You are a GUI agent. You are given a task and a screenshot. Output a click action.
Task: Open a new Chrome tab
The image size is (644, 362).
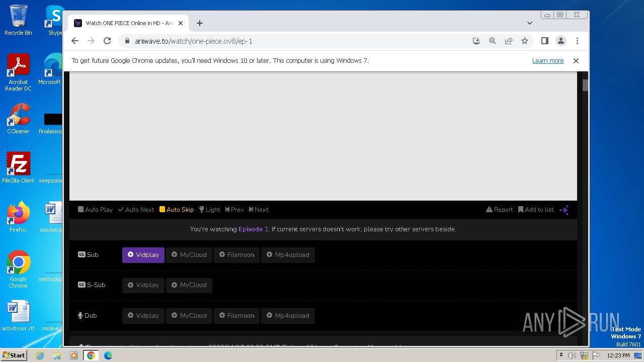click(200, 23)
